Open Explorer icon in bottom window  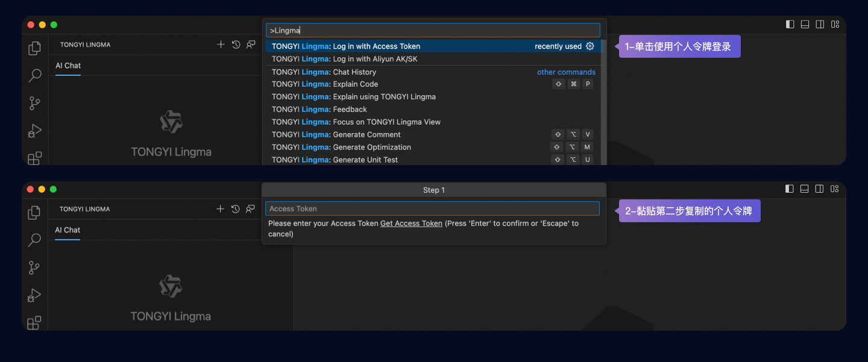(x=34, y=213)
